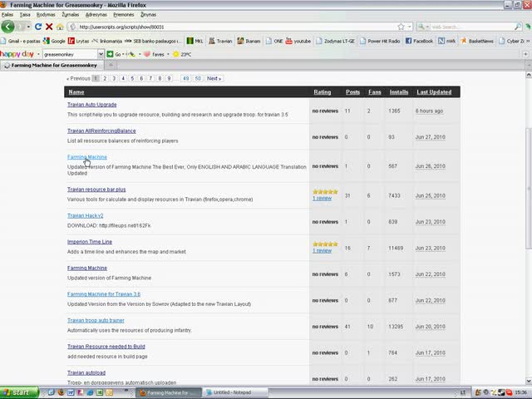
Task: Click the Web Search input field
Action: 471,27
